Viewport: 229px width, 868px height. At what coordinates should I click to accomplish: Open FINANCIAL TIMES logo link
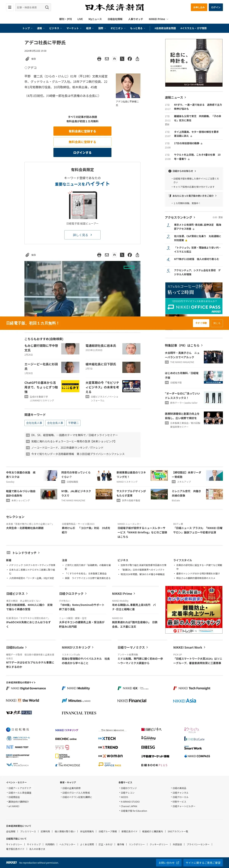click(79, 713)
